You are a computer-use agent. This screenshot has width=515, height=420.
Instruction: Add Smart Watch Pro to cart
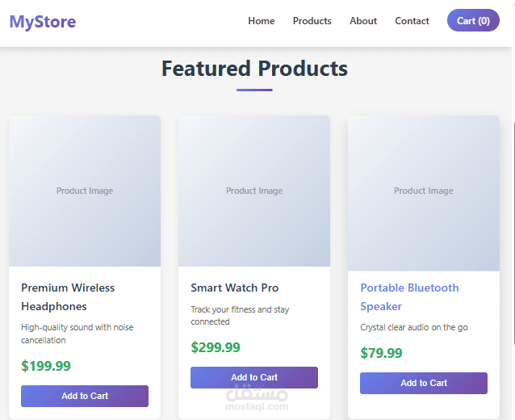tap(254, 377)
